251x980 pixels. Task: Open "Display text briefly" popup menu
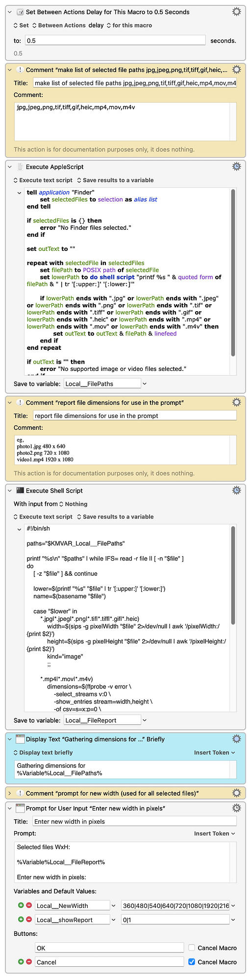tap(43, 753)
